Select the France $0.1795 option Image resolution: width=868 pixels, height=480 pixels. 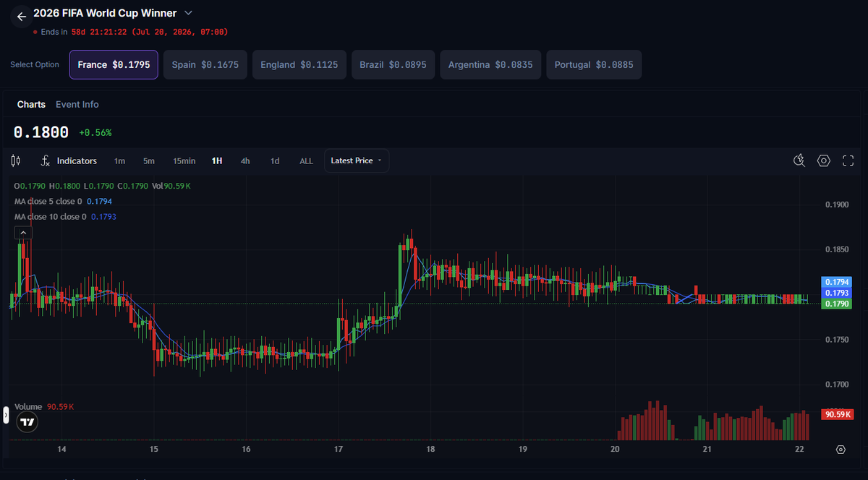click(114, 64)
